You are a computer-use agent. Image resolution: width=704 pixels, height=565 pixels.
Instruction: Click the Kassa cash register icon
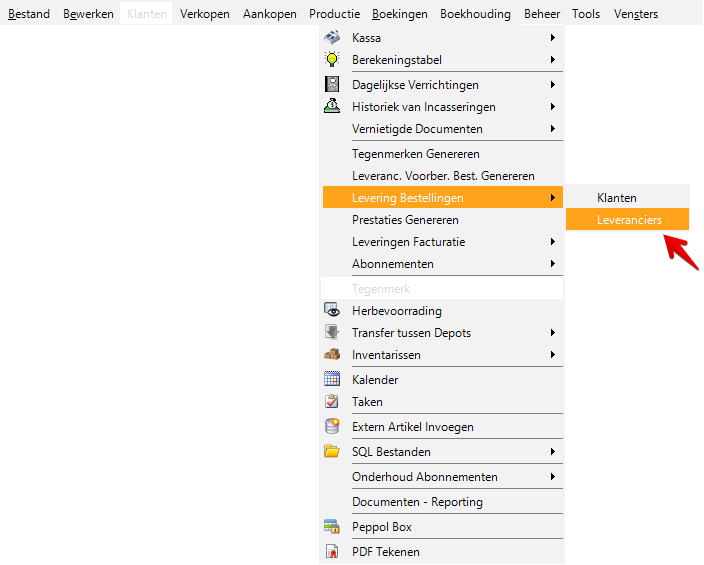[332, 37]
